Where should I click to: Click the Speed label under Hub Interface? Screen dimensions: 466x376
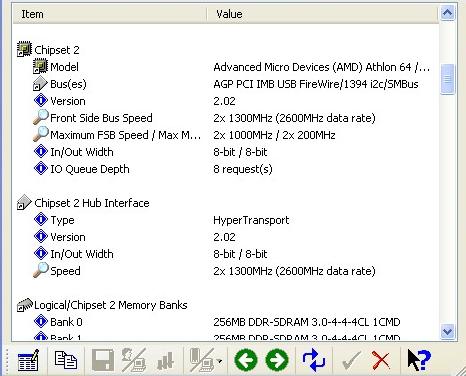pos(65,271)
